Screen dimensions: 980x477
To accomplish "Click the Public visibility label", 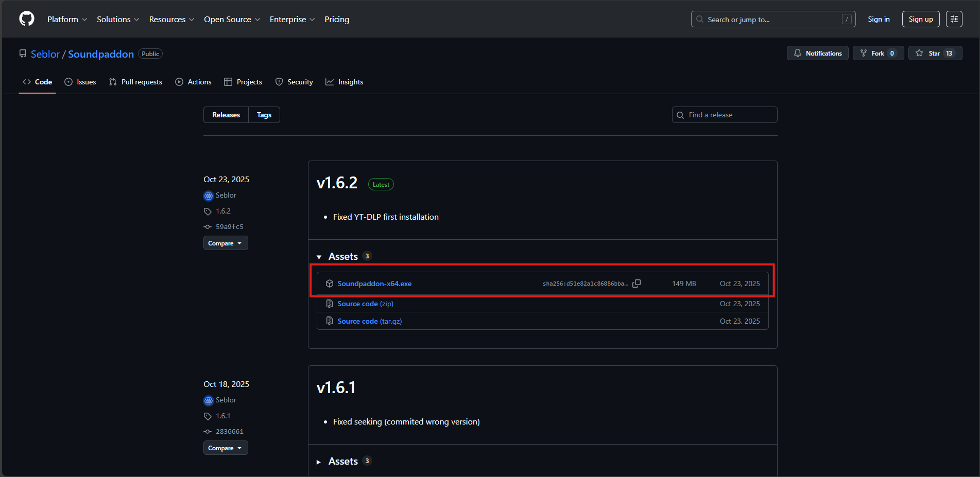I will pos(150,54).
